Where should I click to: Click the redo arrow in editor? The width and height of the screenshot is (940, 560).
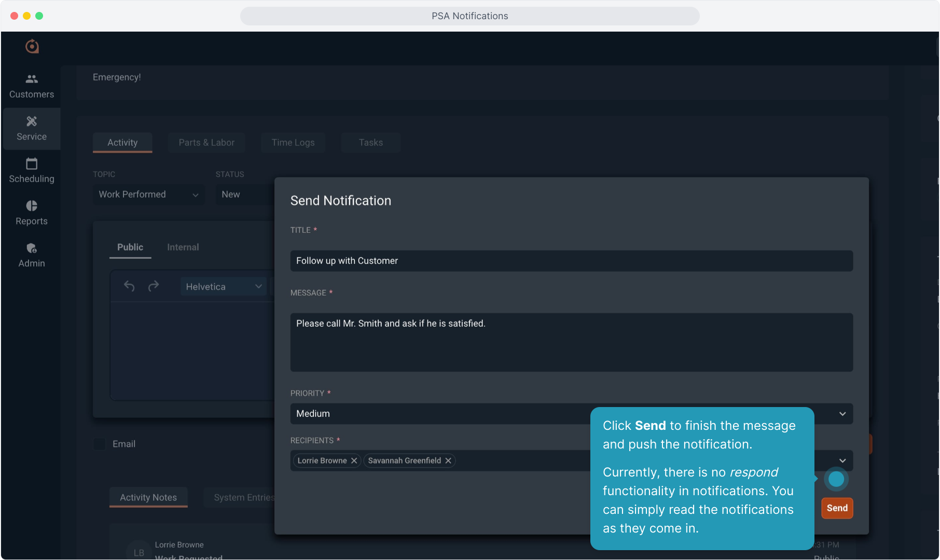pyautogui.click(x=154, y=286)
